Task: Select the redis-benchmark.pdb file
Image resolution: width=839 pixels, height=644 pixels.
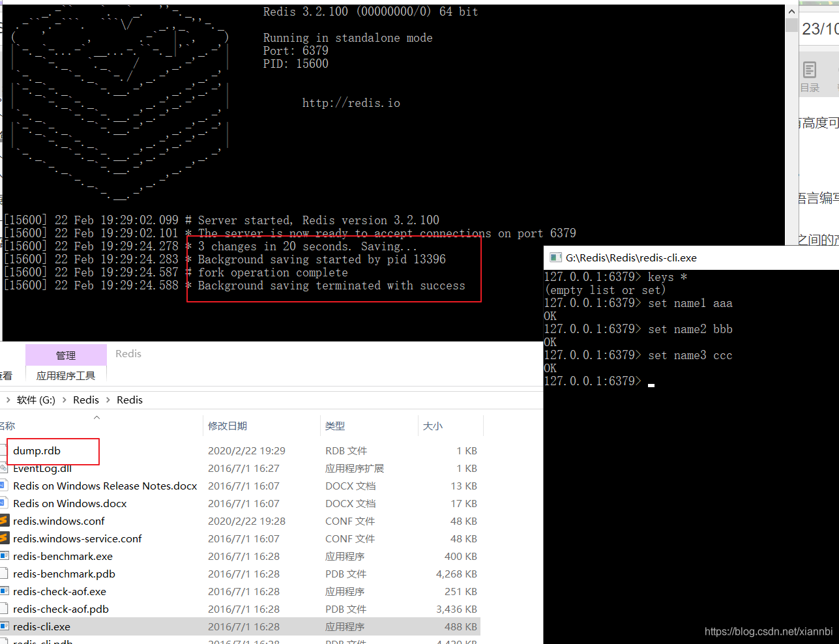Action: click(x=64, y=574)
